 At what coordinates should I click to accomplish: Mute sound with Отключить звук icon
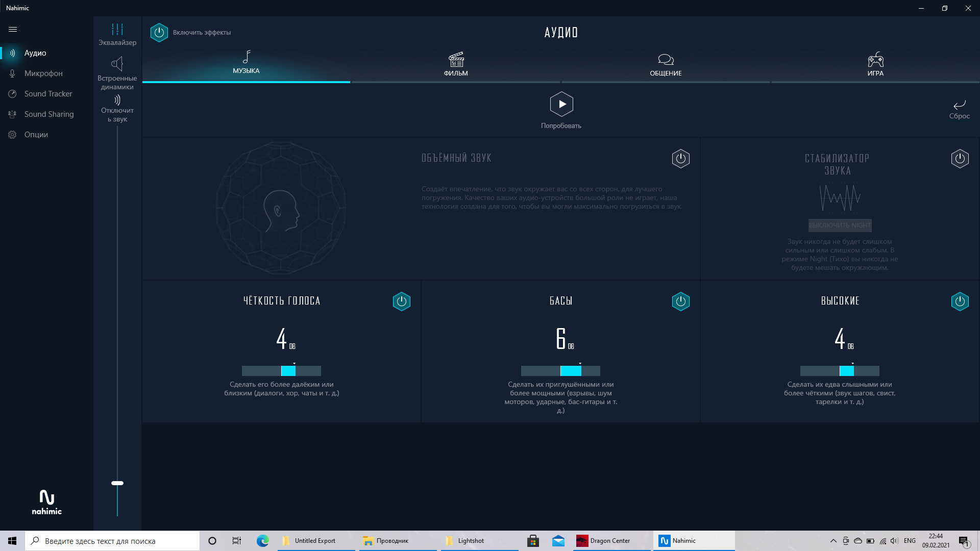pyautogui.click(x=117, y=108)
